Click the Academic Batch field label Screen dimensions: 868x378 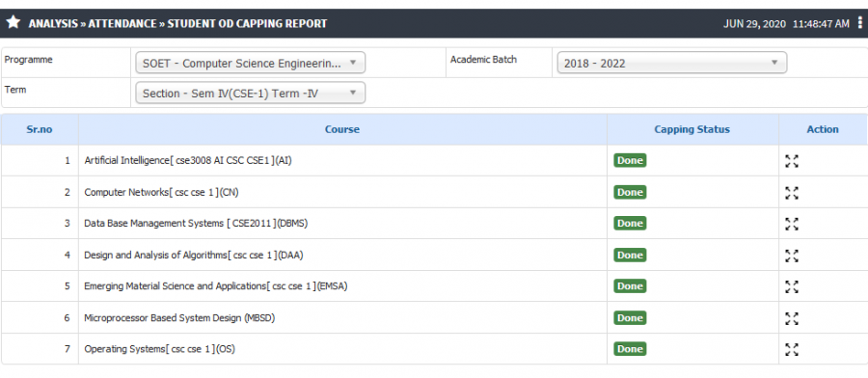(x=483, y=59)
